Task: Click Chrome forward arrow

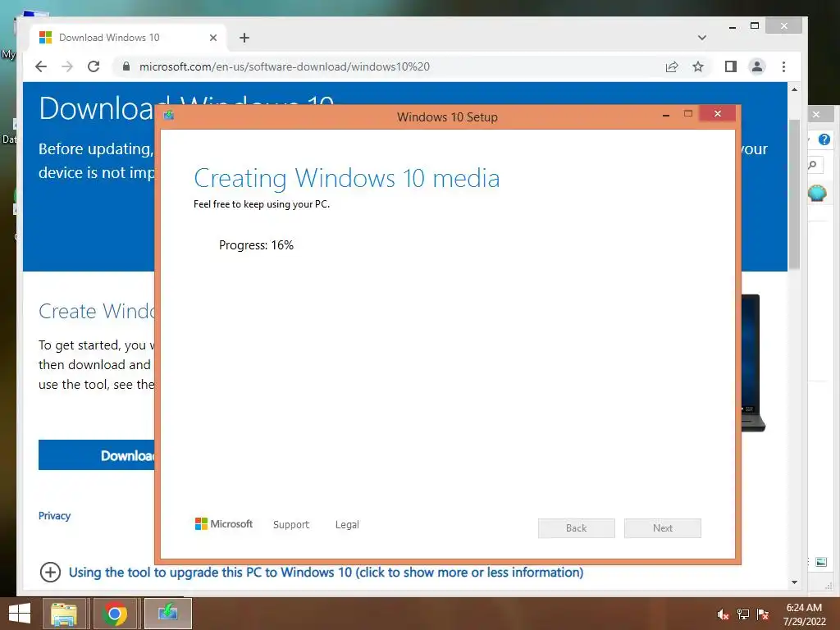Action: [67, 66]
